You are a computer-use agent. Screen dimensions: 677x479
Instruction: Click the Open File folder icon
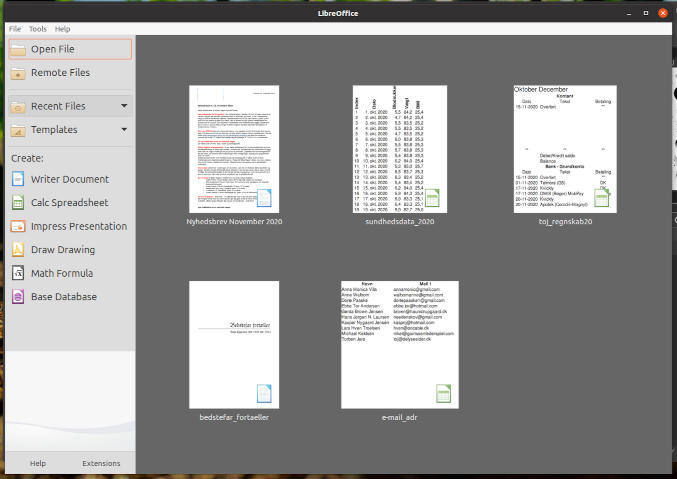pyautogui.click(x=18, y=49)
